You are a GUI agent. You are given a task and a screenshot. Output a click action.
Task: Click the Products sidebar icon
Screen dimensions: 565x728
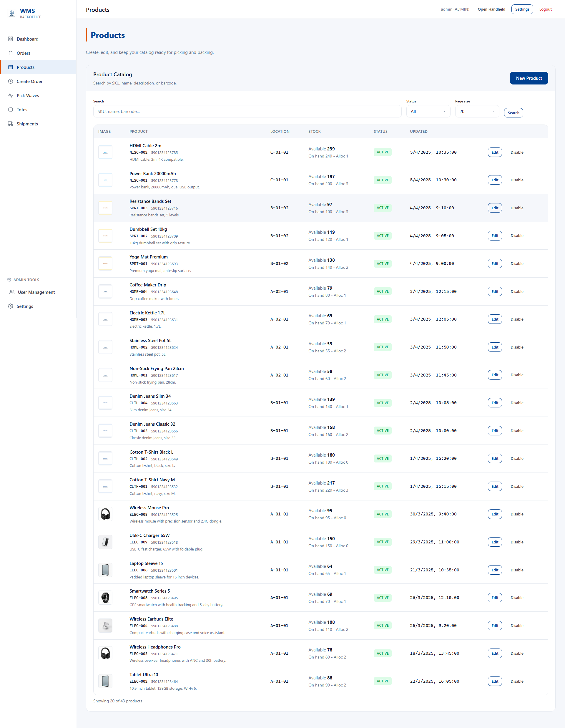point(11,67)
